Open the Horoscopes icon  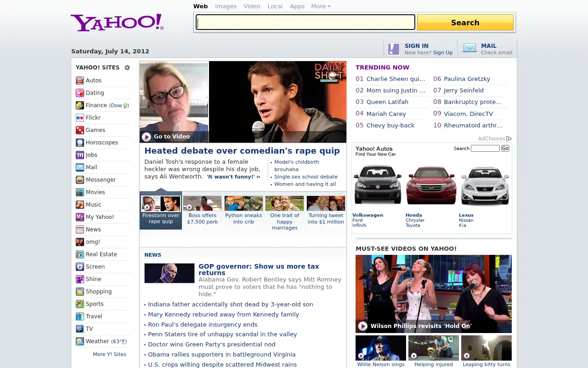80,143
